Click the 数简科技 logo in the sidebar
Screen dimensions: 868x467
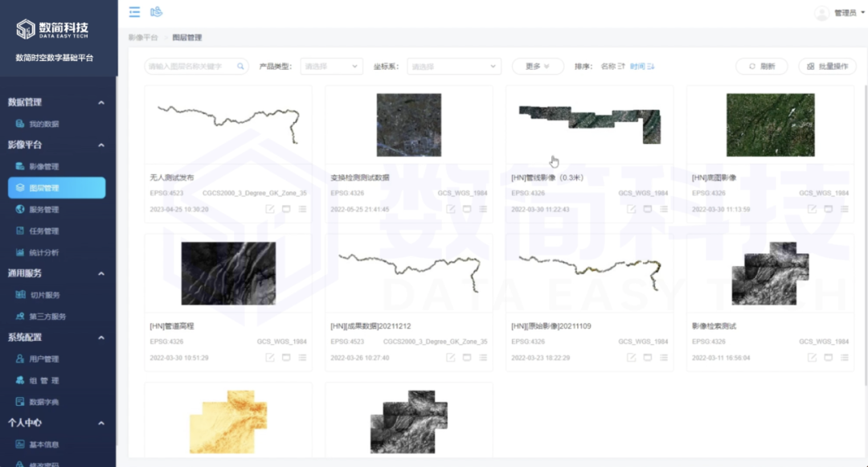(52, 29)
